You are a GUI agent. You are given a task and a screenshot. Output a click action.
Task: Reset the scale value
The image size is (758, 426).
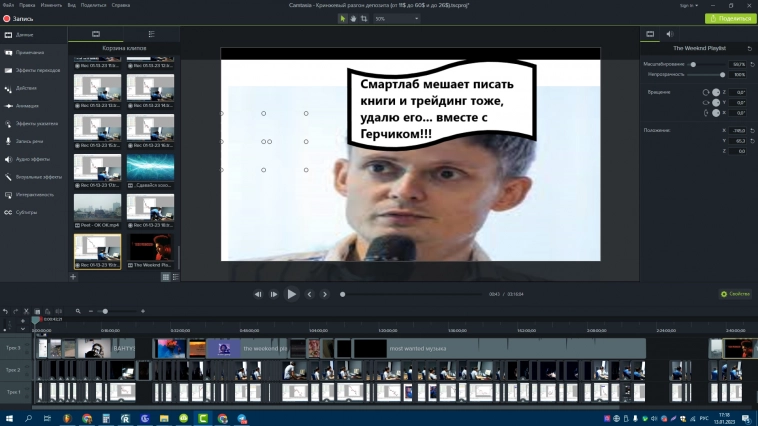click(752, 64)
